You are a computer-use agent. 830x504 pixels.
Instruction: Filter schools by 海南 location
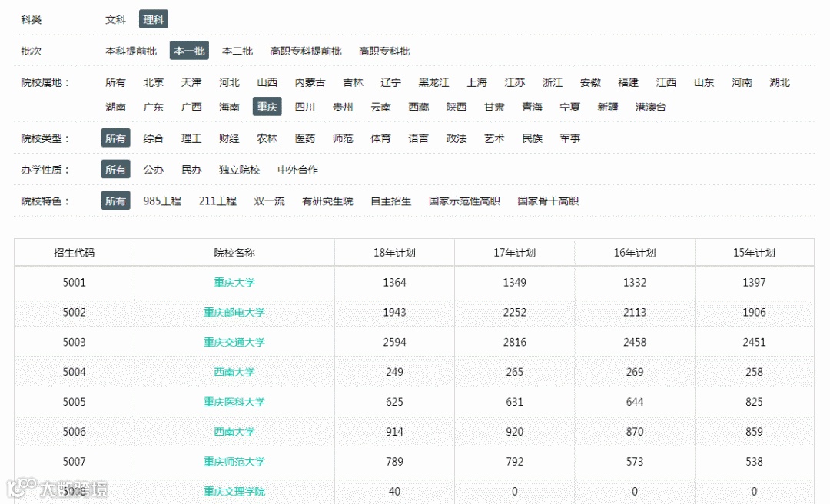click(229, 107)
